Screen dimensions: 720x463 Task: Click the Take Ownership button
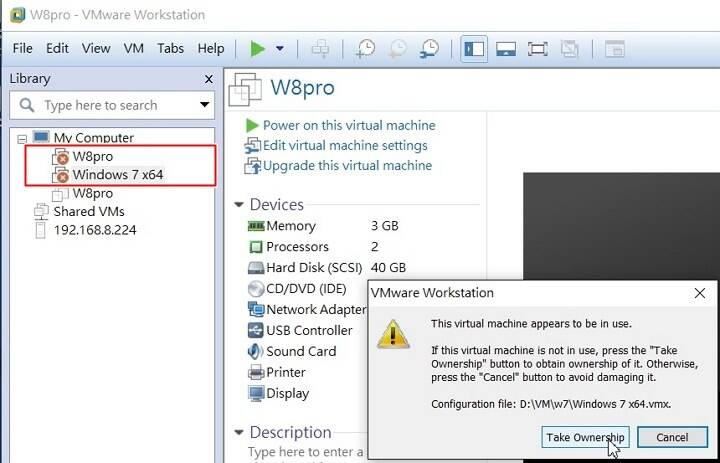coord(585,437)
